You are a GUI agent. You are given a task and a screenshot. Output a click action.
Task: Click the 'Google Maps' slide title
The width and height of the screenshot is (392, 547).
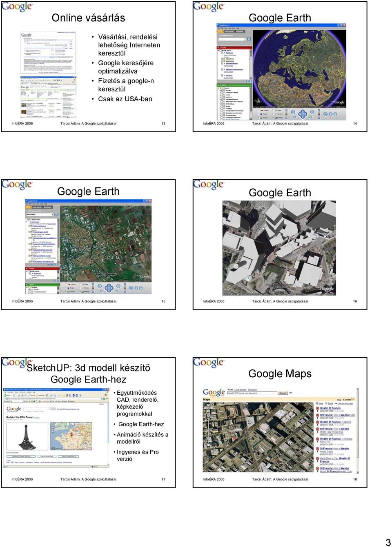[280, 374]
